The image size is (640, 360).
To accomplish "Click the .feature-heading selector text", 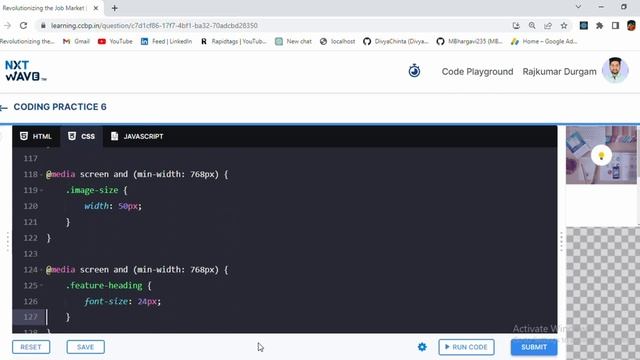I will click(x=104, y=286).
